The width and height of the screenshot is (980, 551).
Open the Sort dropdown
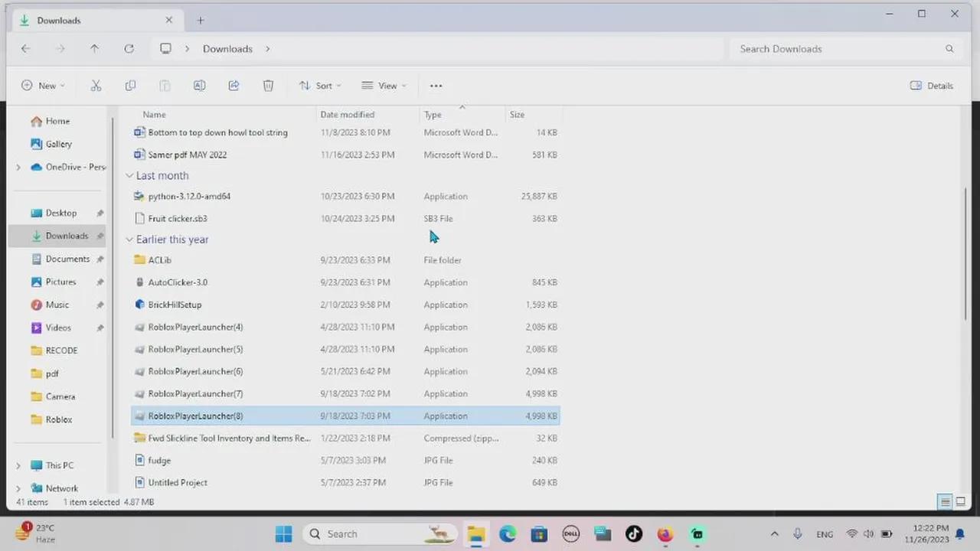tap(320, 86)
